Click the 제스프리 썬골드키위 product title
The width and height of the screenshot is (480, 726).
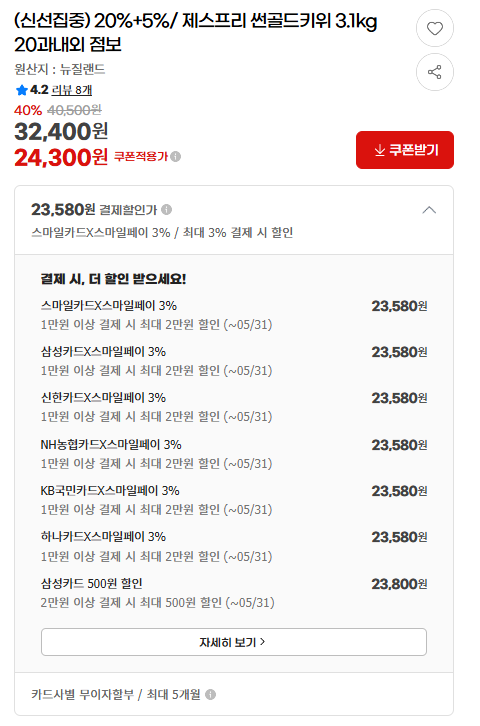[x=196, y=32]
